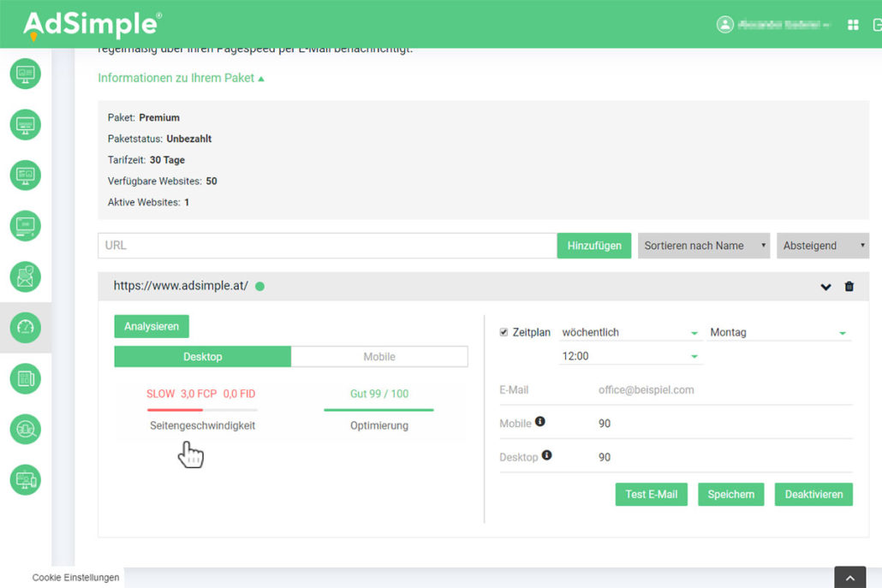Click the user profile avatar icon

pos(725,25)
